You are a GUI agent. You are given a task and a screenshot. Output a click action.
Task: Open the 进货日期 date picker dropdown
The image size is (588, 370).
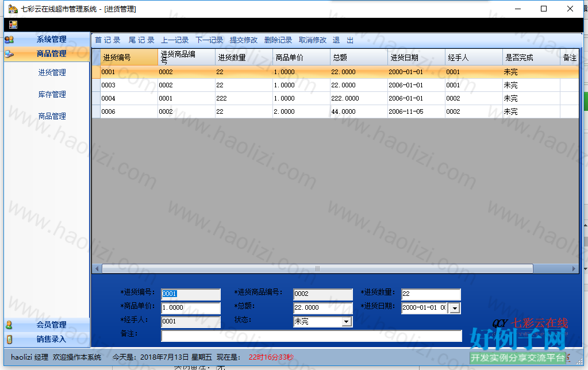[x=455, y=308]
